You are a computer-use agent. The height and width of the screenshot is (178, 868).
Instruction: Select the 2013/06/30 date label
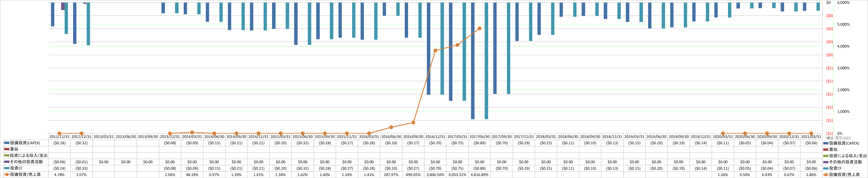tap(126, 137)
